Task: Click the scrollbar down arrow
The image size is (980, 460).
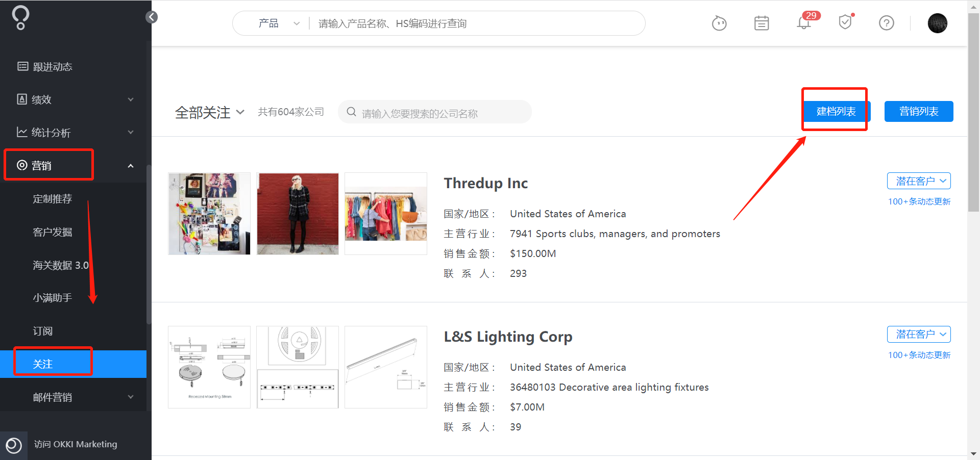Action: (x=974, y=453)
